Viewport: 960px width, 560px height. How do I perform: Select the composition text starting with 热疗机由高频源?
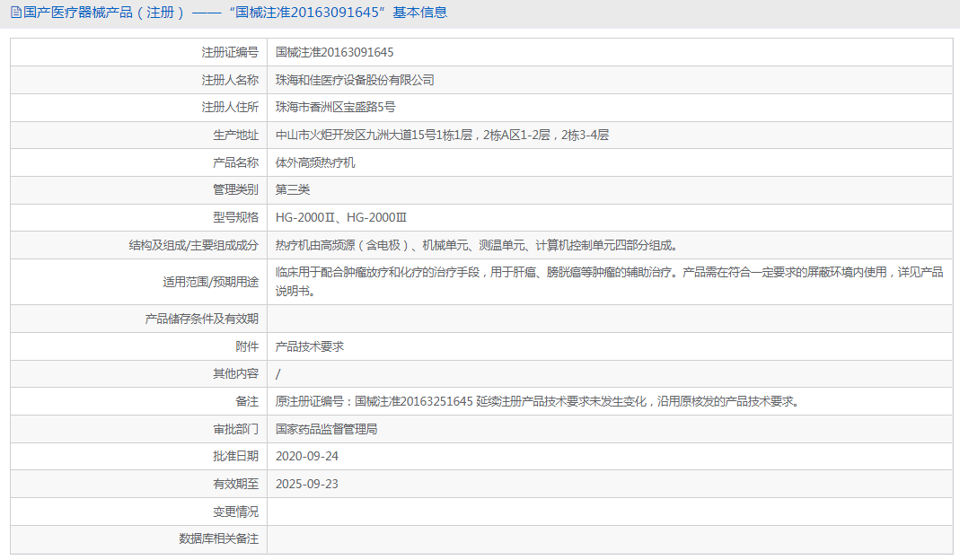coord(478,245)
